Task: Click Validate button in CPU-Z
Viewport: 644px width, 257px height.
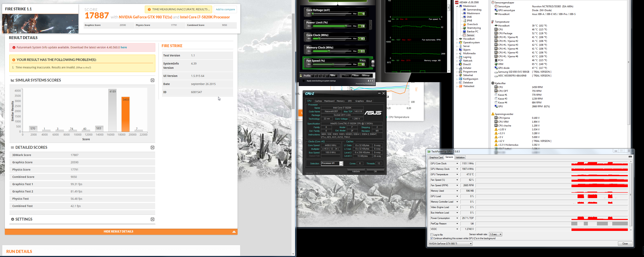Action: pyautogui.click(x=356, y=172)
